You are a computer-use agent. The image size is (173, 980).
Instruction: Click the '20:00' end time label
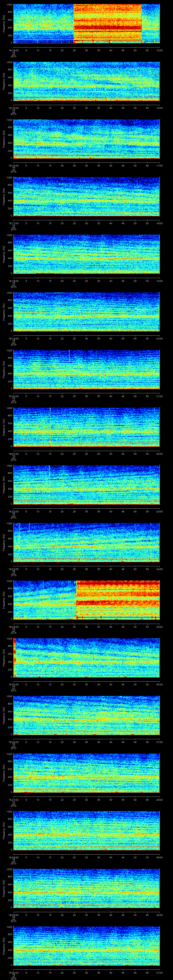159,339
